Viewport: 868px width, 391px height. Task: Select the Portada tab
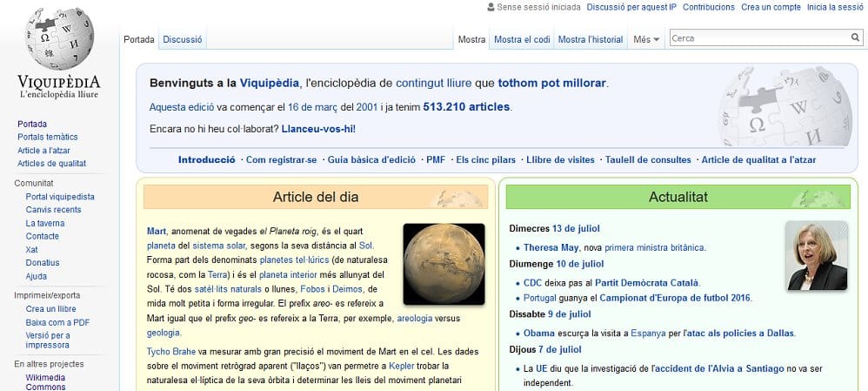[x=139, y=39]
